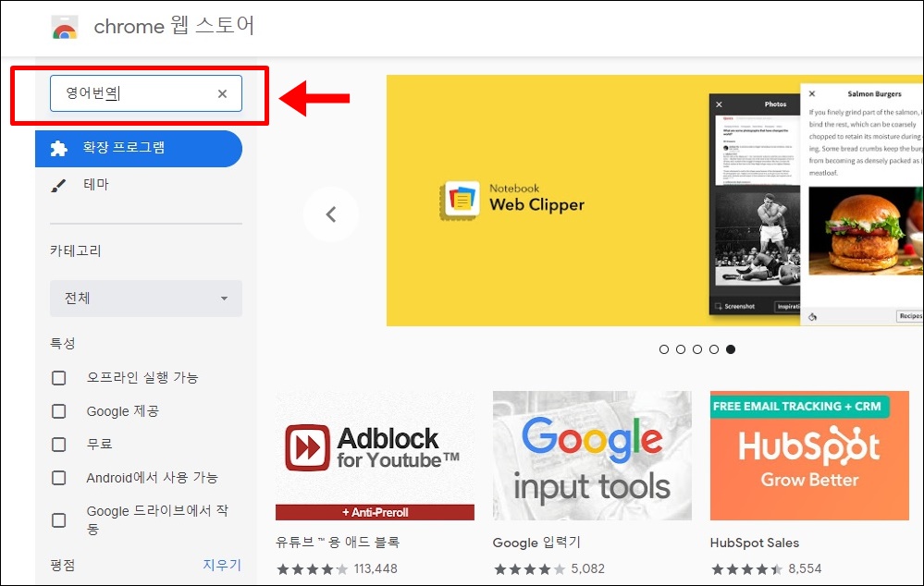
Task: Select the third carousel dot indicator
Action: pos(697,349)
